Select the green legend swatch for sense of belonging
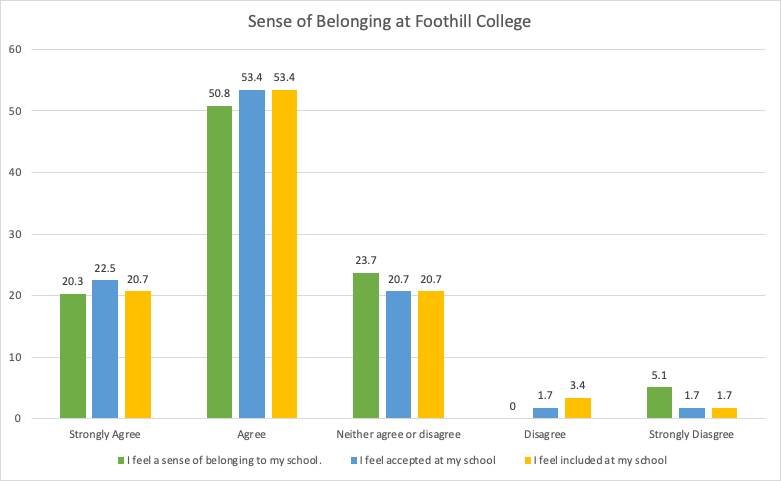The width and height of the screenshot is (781, 481). (x=118, y=461)
